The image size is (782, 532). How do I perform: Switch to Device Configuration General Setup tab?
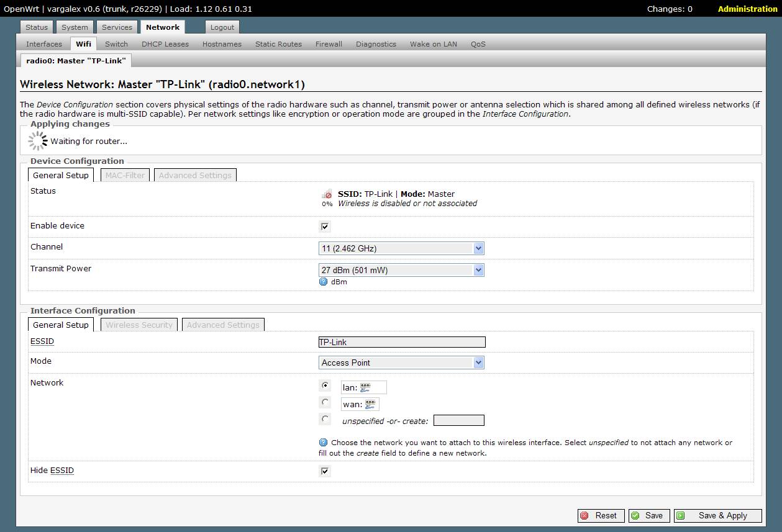click(x=61, y=175)
